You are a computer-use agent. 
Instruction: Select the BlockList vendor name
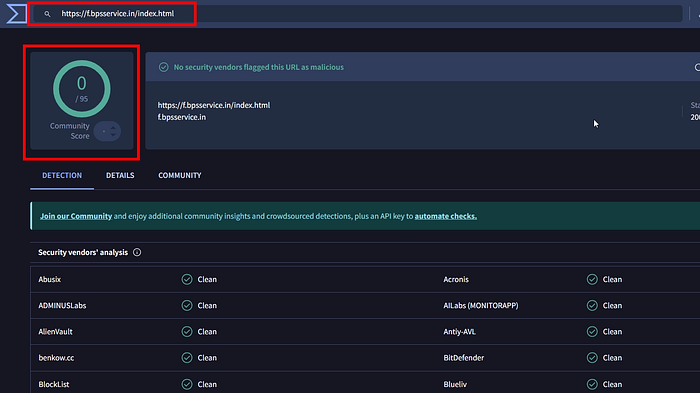54,384
